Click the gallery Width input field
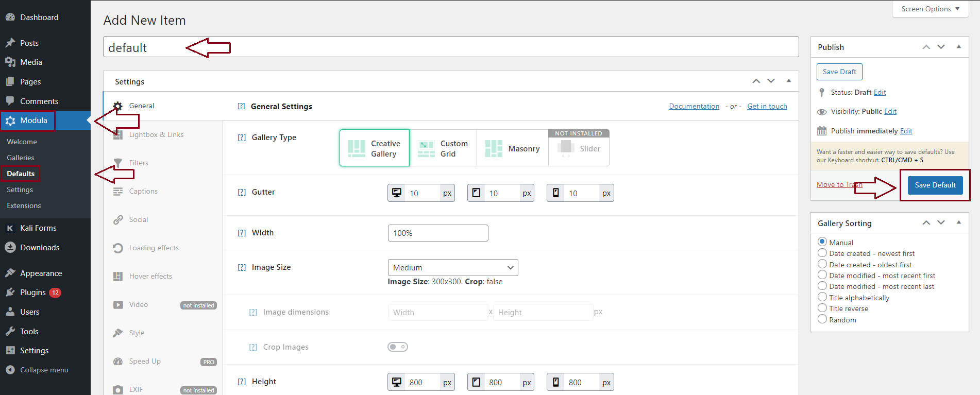 click(x=437, y=233)
